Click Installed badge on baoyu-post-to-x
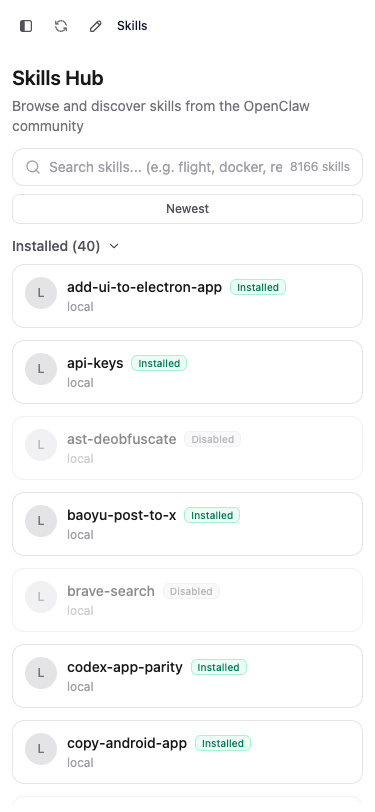The width and height of the screenshot is (375, 812). coord(212,516)
